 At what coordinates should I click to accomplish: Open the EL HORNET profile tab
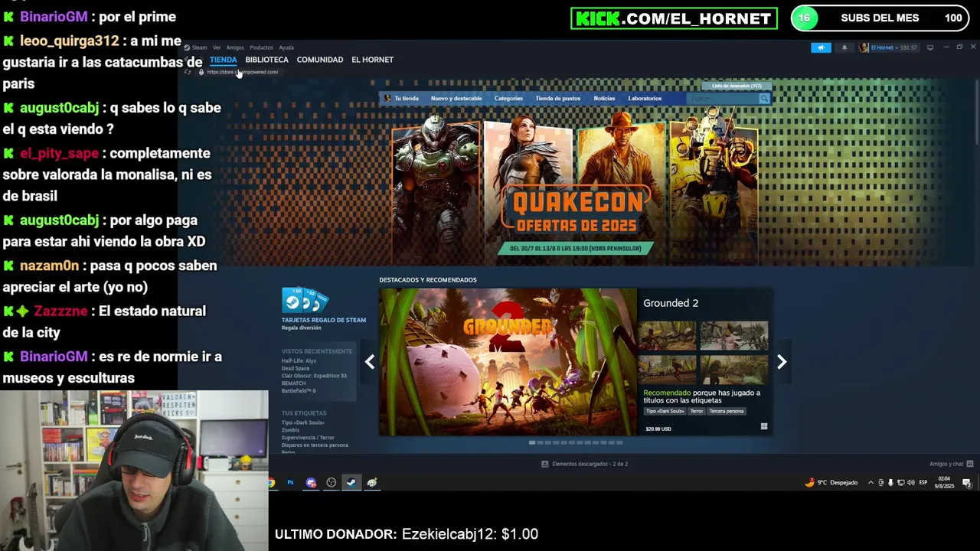coord(372,60)
